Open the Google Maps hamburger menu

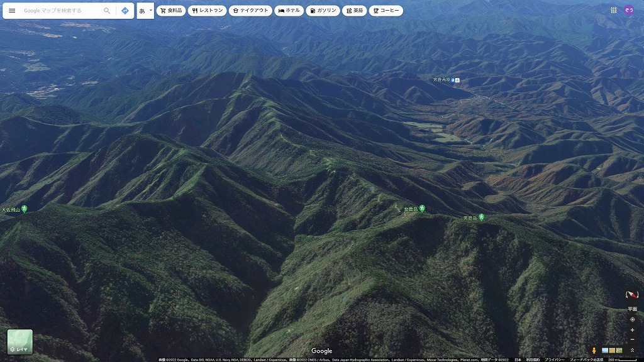(x=12, y=11)
